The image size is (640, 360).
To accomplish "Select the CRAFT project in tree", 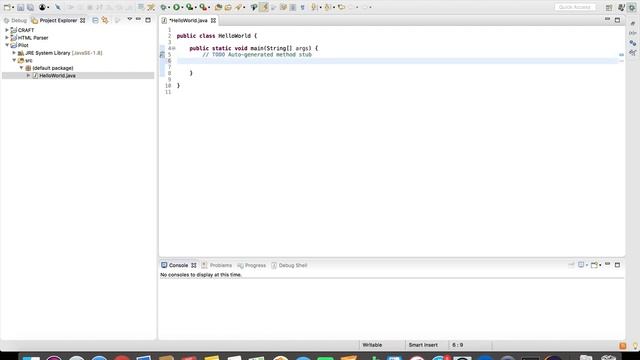I will (x=26, y=30).
